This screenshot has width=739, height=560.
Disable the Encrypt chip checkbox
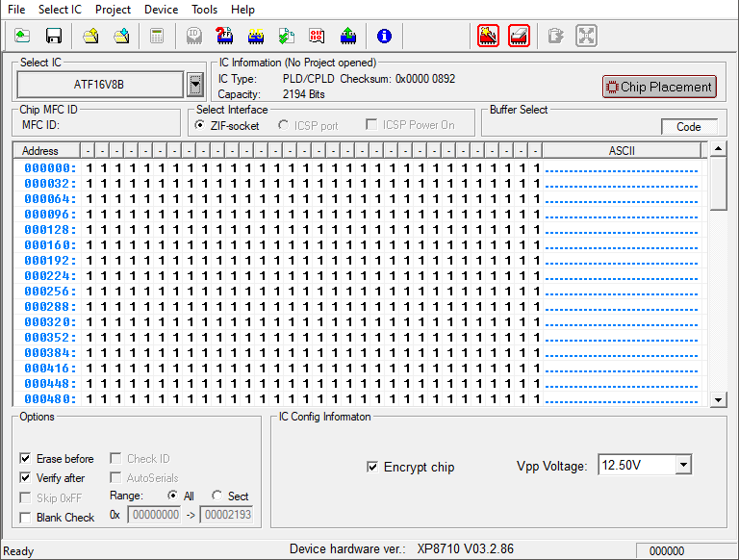(x=372, y=467)
